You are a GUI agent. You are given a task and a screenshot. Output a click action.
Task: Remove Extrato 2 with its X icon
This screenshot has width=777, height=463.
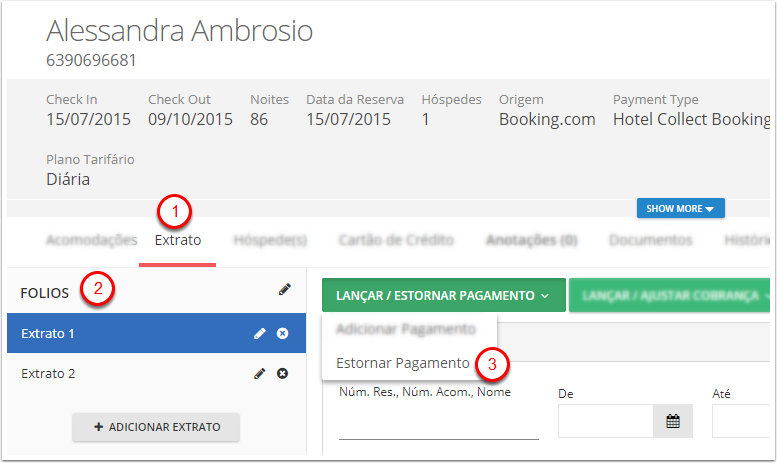click(x=282, y=374)
